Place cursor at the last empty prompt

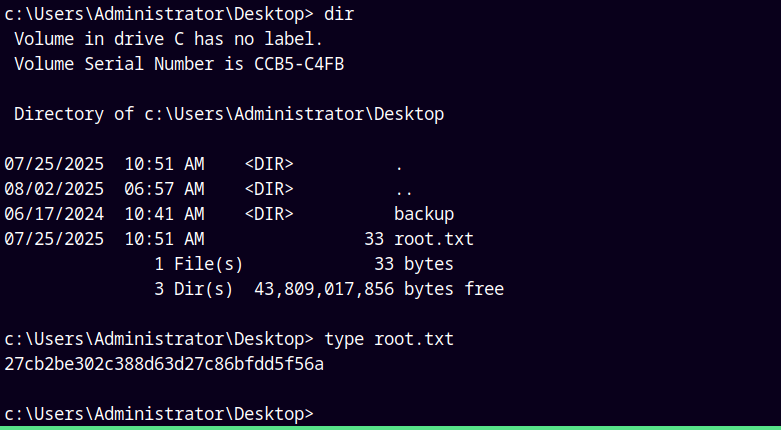[319, 414]
